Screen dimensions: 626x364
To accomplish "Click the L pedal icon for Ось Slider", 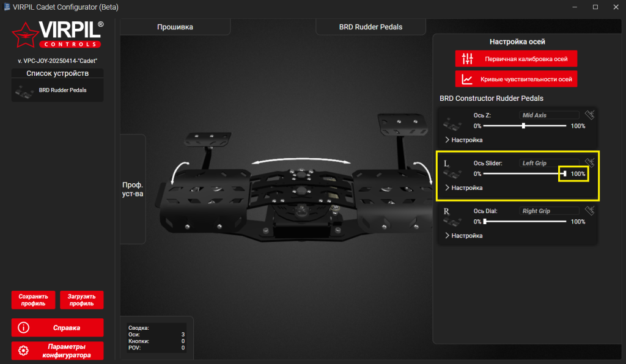I will (452, 169).
